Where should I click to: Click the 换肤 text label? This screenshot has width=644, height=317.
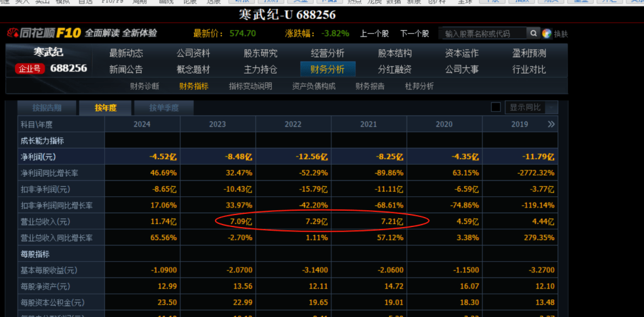tap(560, 34)
